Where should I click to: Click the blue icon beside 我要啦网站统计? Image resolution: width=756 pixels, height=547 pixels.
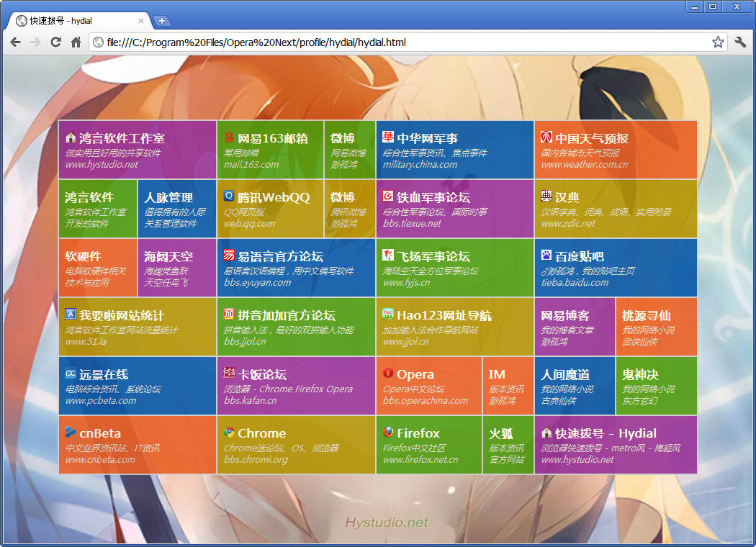71,314
